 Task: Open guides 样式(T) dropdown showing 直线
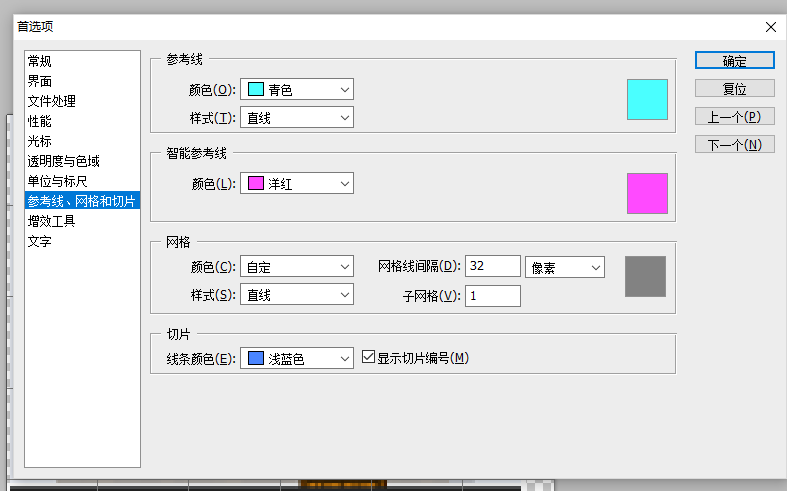click(297, 117)
